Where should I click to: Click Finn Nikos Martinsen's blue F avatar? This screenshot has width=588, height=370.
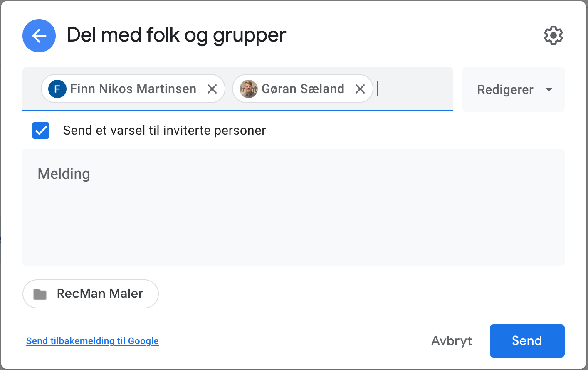pyautogui.click(x=57, y=89)
